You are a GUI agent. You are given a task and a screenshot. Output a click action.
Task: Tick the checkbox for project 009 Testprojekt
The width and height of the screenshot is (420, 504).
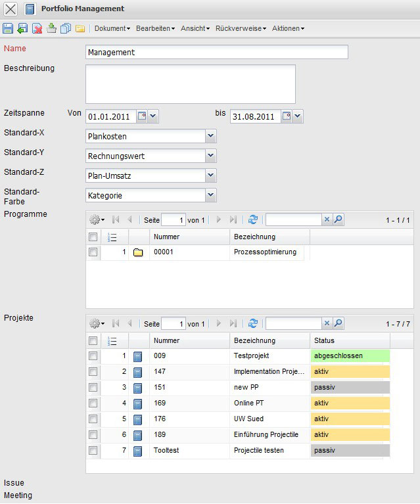click(x=93, y=356)
